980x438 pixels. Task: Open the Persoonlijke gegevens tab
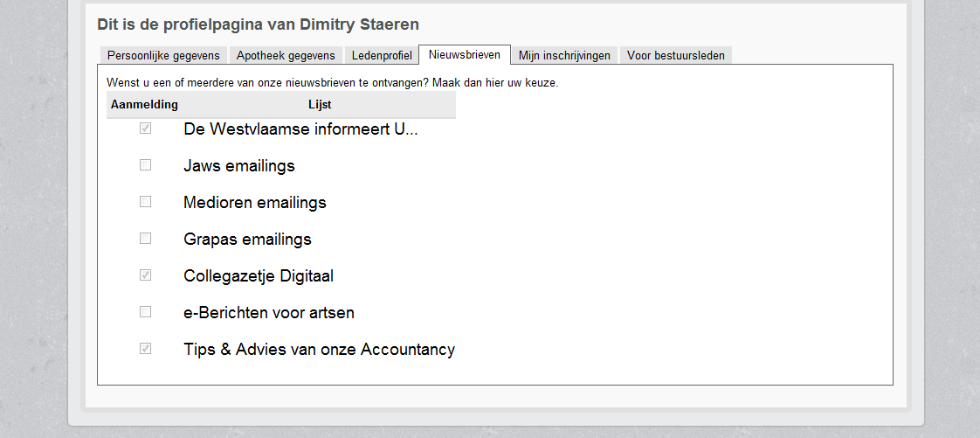(163, 55)
